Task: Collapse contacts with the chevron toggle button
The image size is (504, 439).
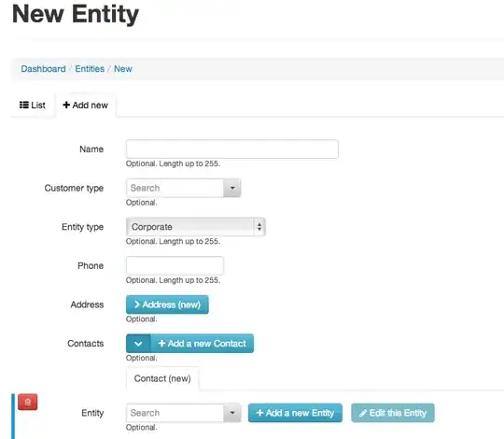Action: [138, 344]
